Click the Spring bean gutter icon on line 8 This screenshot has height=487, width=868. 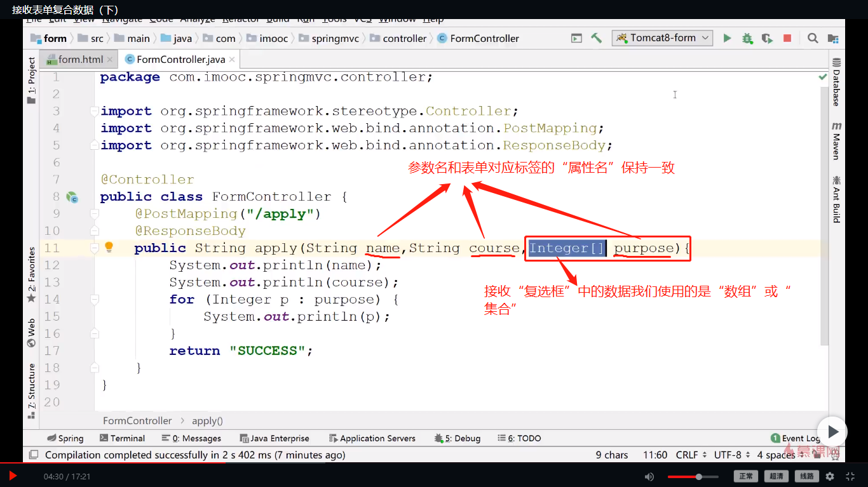72,197
